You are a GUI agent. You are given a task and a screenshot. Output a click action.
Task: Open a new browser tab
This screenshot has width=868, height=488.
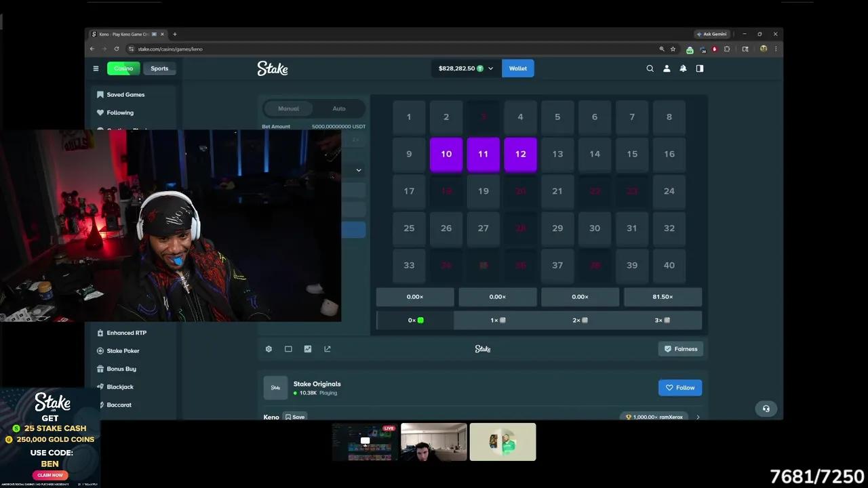(x=174, y=34)
